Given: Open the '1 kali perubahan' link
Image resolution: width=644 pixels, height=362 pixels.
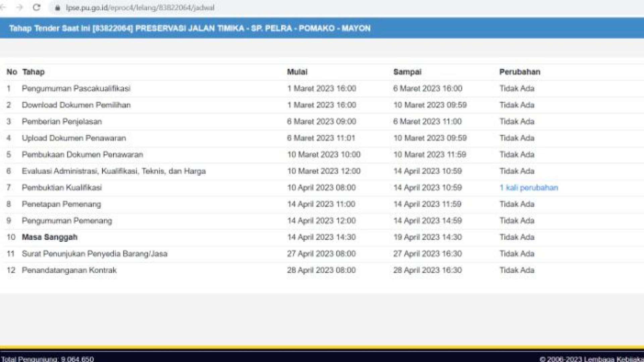Looking at the screenshot, I should pos(529,188).
